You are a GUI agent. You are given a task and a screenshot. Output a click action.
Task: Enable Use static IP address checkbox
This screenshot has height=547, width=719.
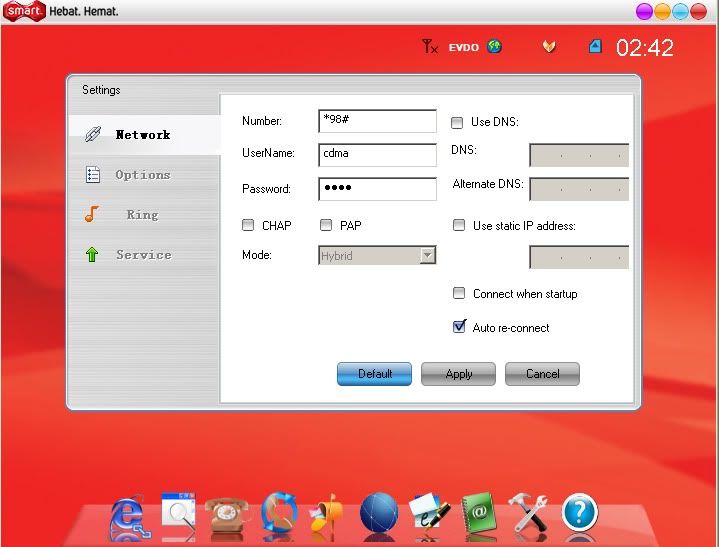tap(459, 225)
